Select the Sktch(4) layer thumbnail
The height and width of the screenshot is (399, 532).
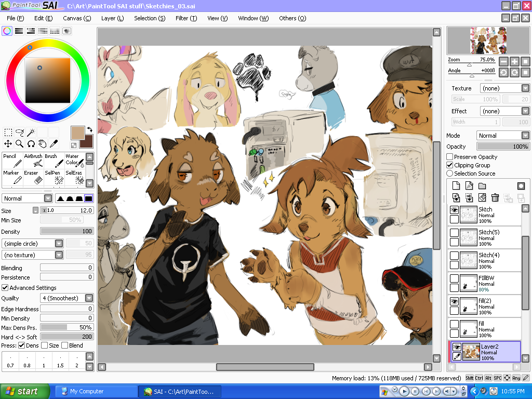(x=469, y=260)
